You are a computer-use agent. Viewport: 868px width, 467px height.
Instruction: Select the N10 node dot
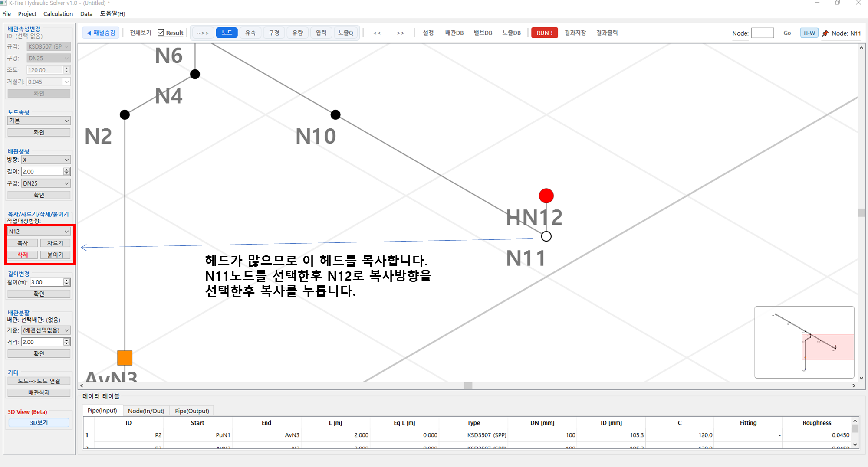(x=335, y=115)
